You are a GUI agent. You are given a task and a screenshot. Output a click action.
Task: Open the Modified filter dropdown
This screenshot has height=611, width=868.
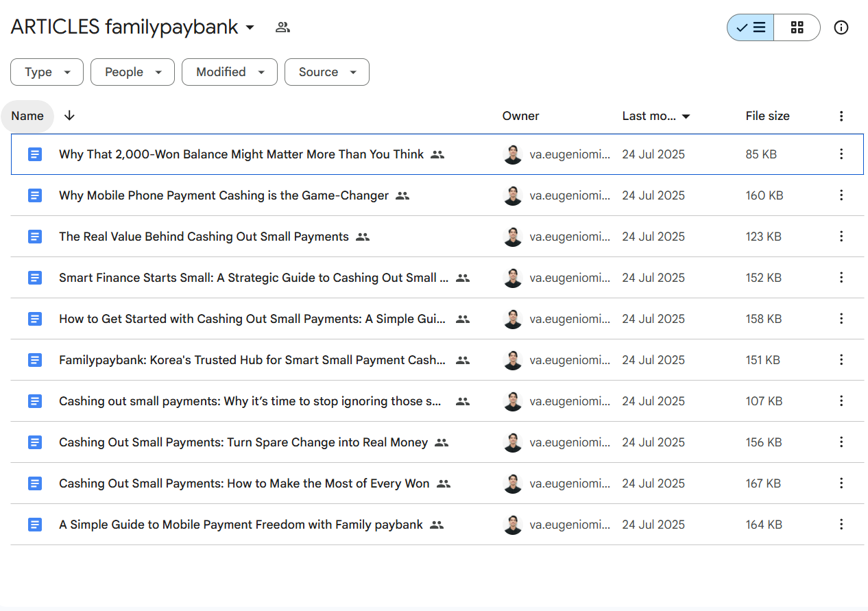click(230, 72)
